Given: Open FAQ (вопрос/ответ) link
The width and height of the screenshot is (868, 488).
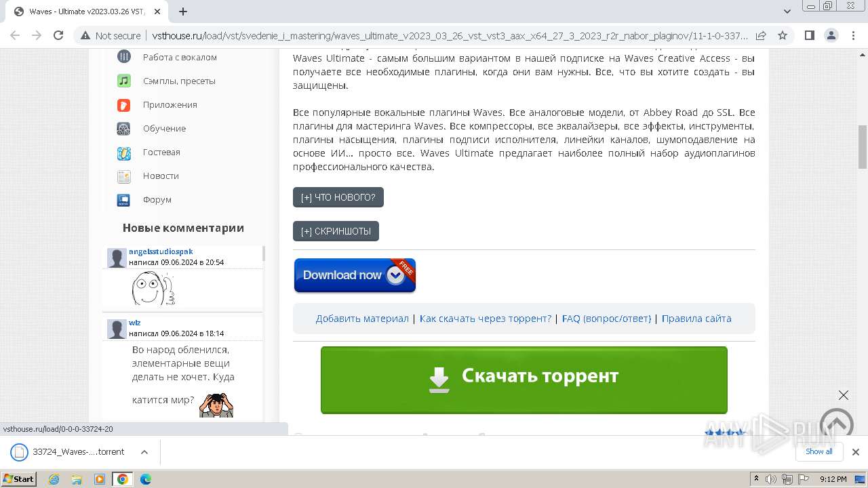Looking at the screenshot, I should (x=606, y=319).
